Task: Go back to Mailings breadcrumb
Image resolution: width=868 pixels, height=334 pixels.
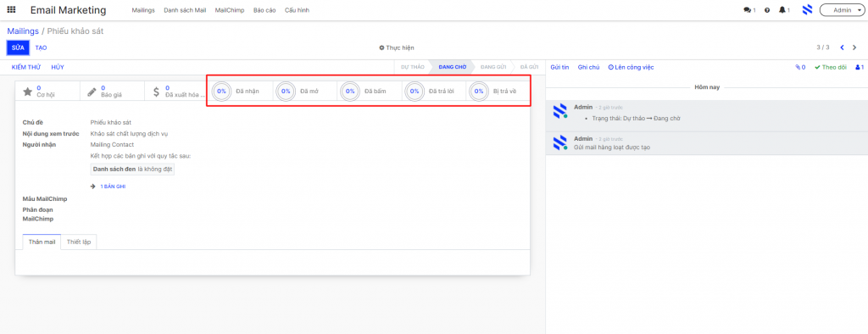Action: click(x=23, y=31)
